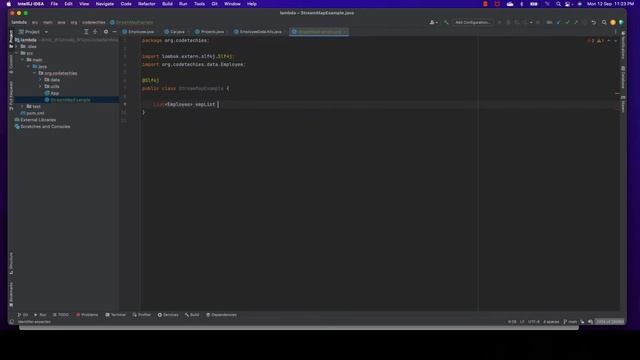Collapse the main folder
Viewport: 640px width, 360px height.
point(22,60)
